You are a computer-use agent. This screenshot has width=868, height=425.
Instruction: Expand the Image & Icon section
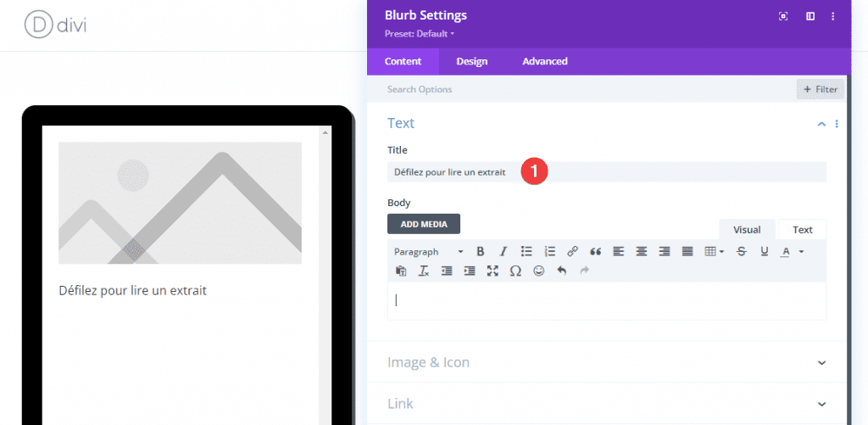coord(607,362)
